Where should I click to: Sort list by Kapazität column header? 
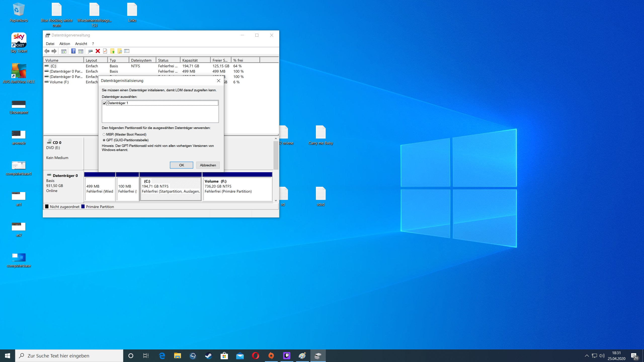[195, 60]
